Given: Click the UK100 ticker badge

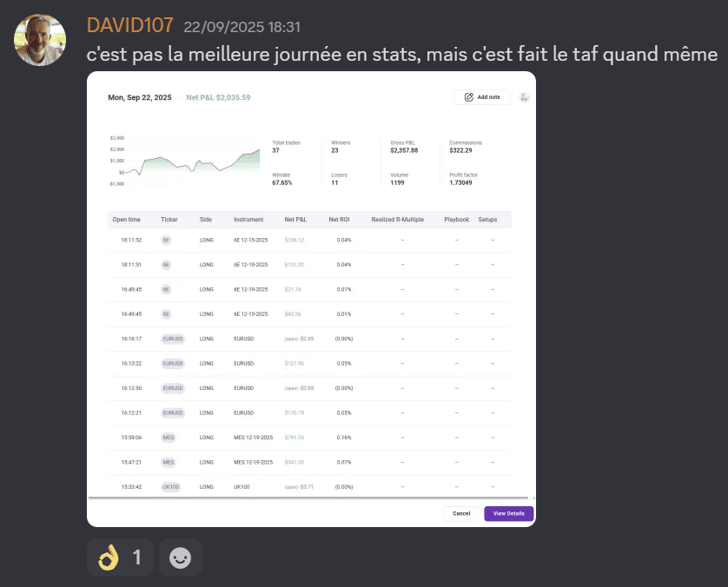Looking at the screenshot, I should [x=170, y=487].
